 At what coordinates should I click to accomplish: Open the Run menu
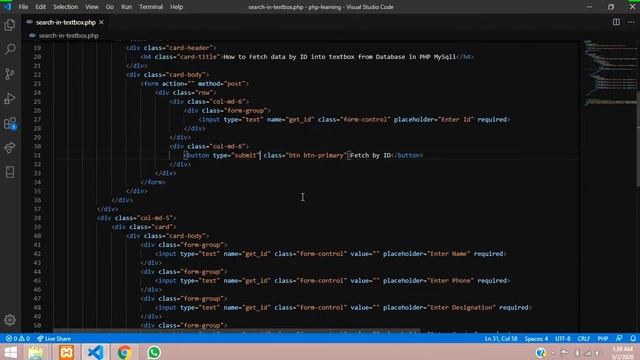click(x=127, y=7)
